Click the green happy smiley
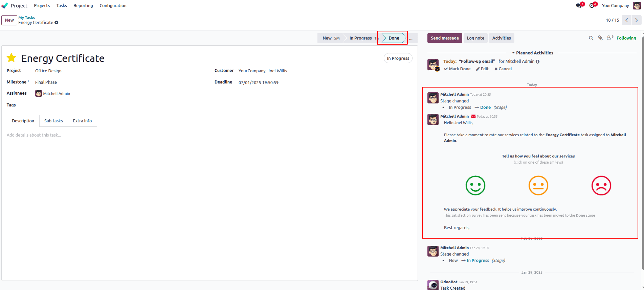The width and height of the screenshot is (644, 290). coord(475,186)
